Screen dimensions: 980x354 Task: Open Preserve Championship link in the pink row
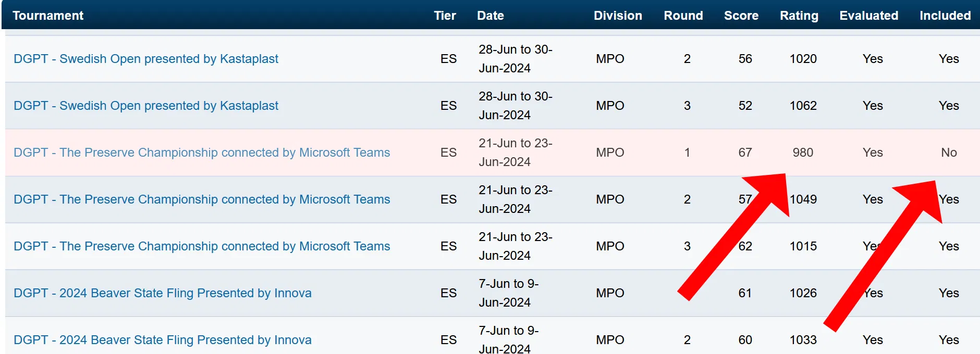tap(202, 153)
